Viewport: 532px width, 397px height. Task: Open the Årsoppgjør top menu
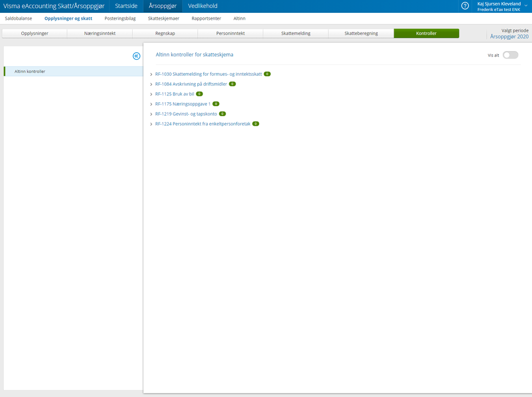[163, 6]
